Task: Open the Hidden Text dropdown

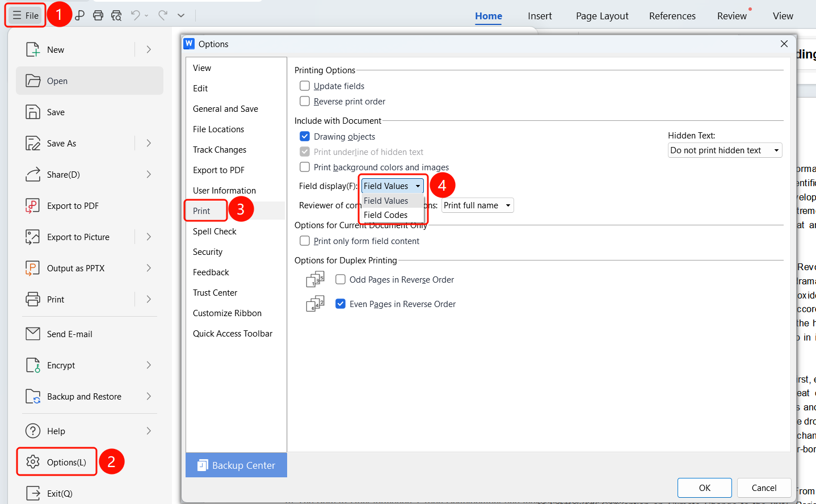Action: pos(725,150)
